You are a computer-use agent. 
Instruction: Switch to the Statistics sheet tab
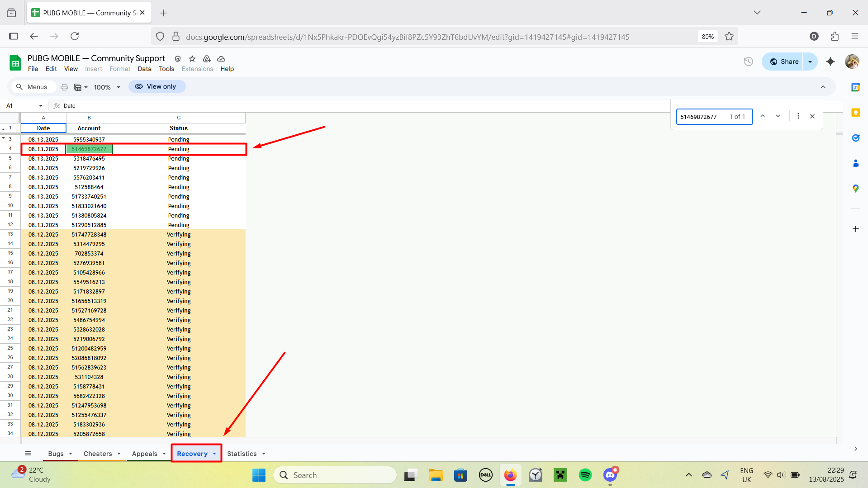[242, 454]
